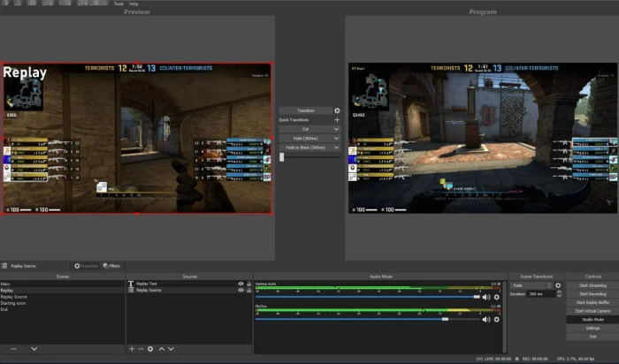Decrease transition Duration with down arrow
This screenshot has width=619, height=364.
coord(559,296)
